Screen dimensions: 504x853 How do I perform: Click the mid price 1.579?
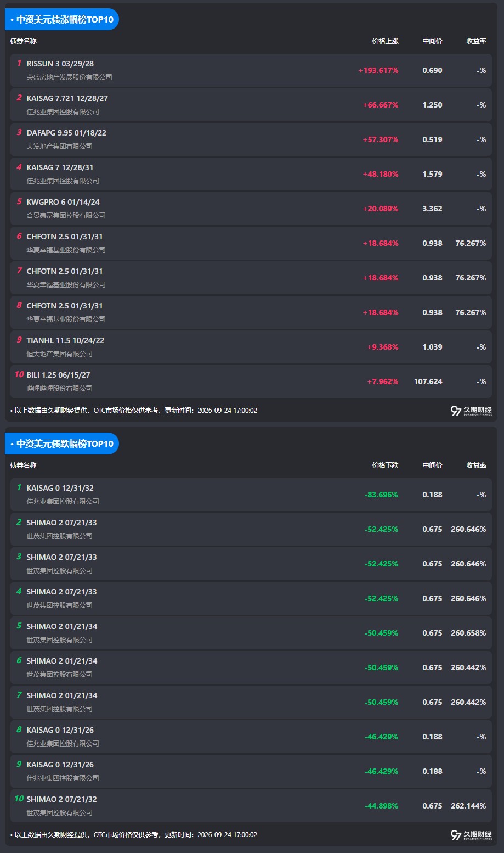(x=432, y=174)
